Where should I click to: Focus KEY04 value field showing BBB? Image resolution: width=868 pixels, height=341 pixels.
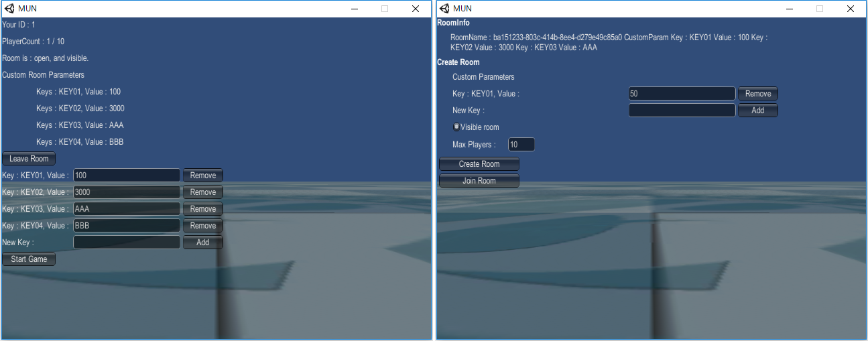coord(127,226)
